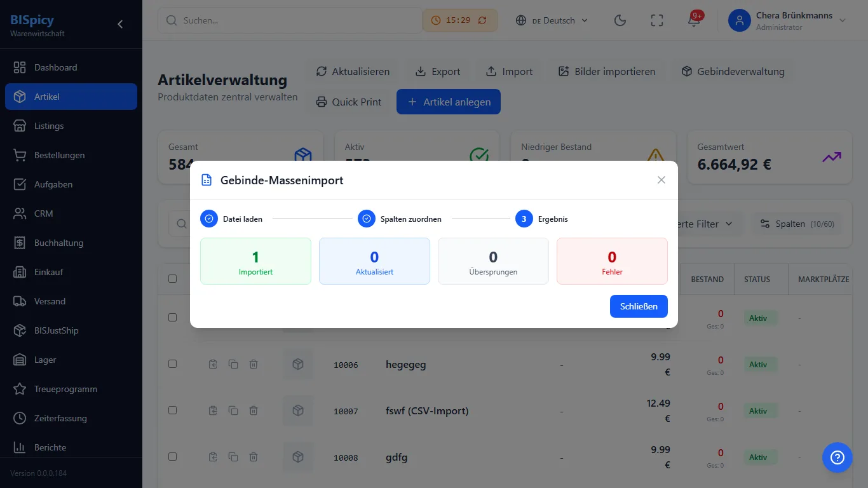Check the checkbox for article gdfg
Screen dimensions: 868x488
(172, 457)
